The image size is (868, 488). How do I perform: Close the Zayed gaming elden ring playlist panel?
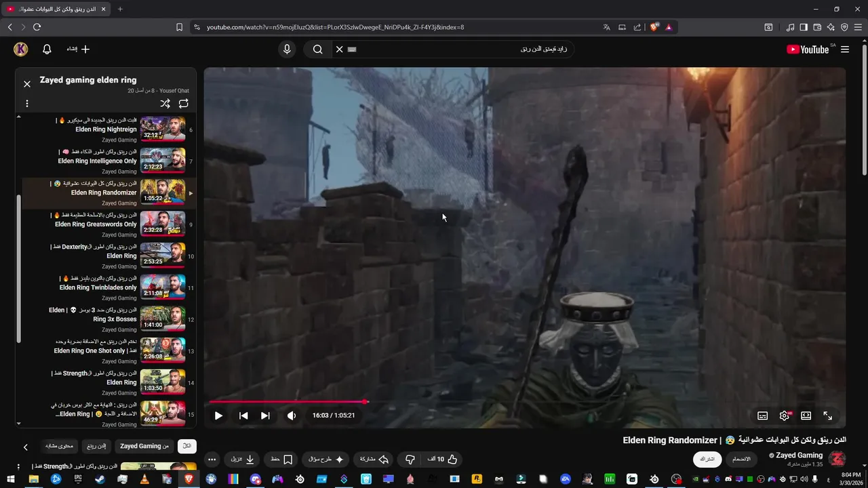(x=27, y=84)
